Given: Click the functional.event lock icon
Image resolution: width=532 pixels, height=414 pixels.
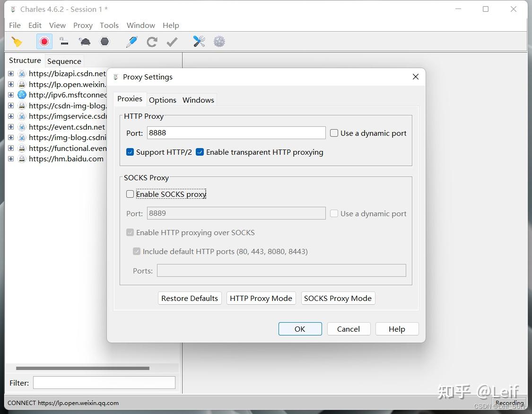Looking at the screenshot, I should tap(22, 148).
